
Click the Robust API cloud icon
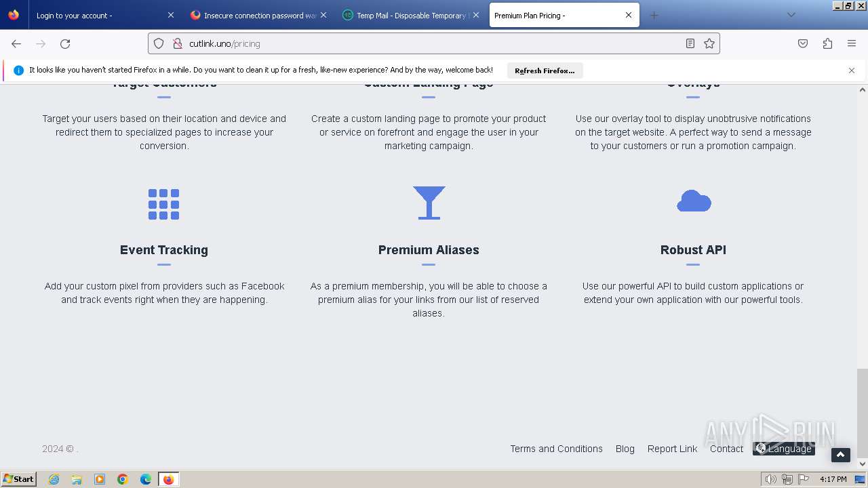(x=694, y=201)
